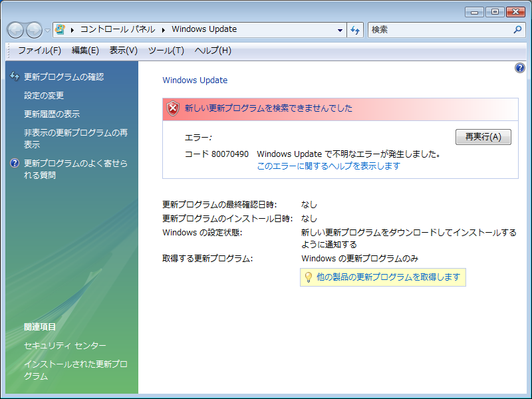Click the Windows の設定状態 label

[202, 233]
